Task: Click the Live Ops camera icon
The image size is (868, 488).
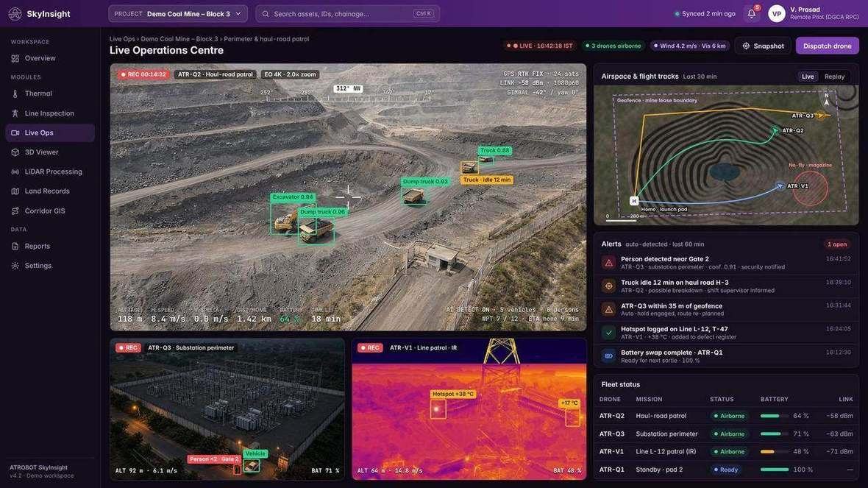Action: pyautogui.click(x=15, y=133)
